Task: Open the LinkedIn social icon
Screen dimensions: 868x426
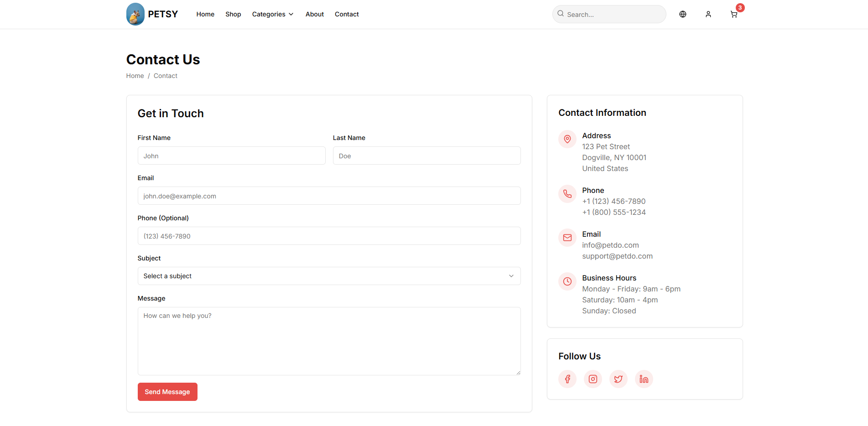Action: pos(644,379)
